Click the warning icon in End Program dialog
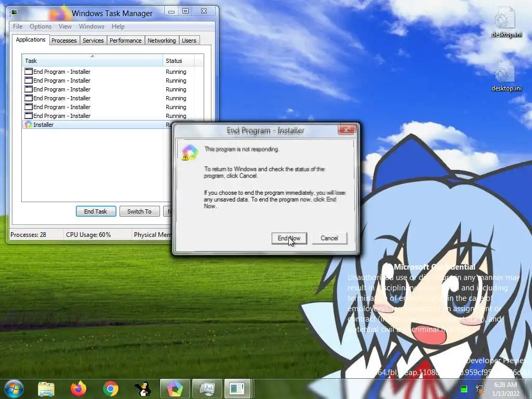The image size is (532, 399). click(190, 152)
